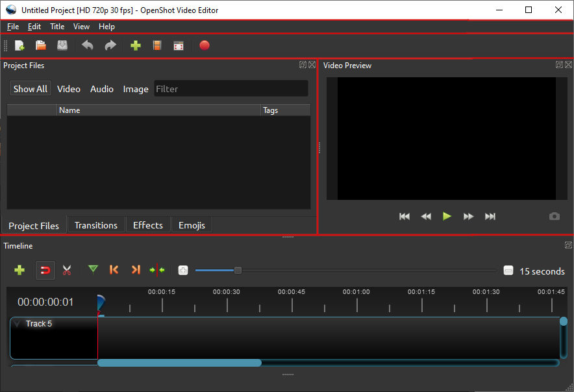Screen dimensions: 574x392
Task: Expand the Track 5 options arrow
Action: click(x=17, y=324)
